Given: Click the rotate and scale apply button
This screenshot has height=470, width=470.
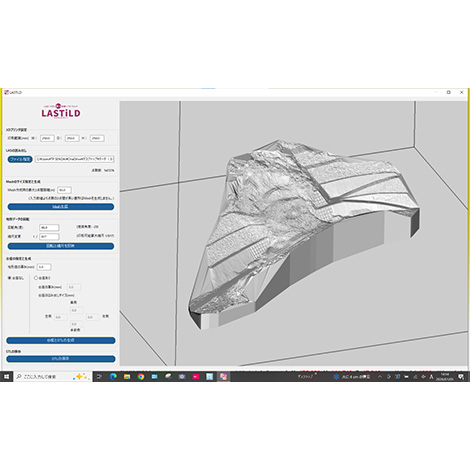Looking at the screenshot, I should (61, 246).
